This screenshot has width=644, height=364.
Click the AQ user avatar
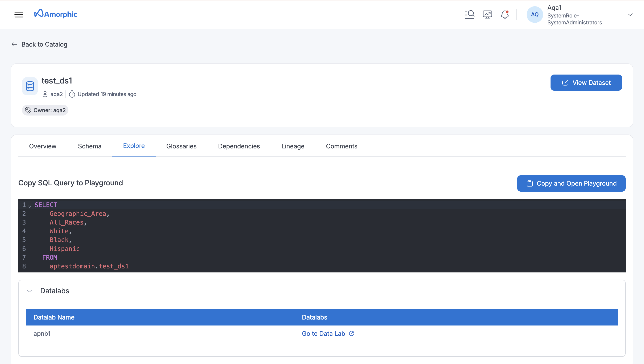point(534,15)
